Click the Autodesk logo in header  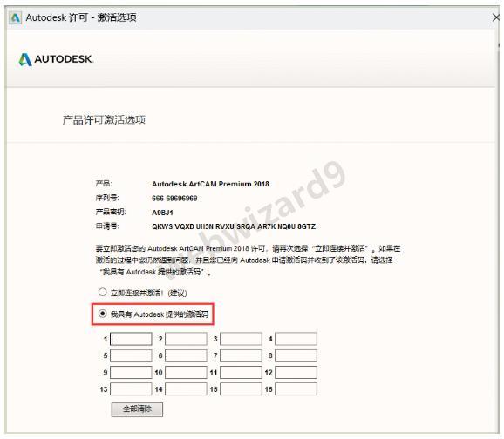(56, 59)
